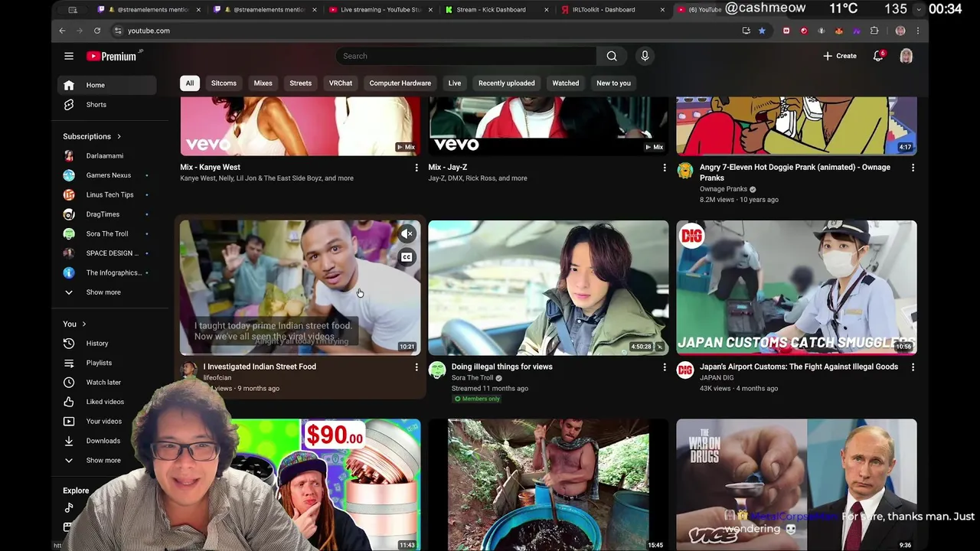This screenshot has height=551, width=980.
Task: Open Playlists in sidebar
Action: tap(107, 363)
